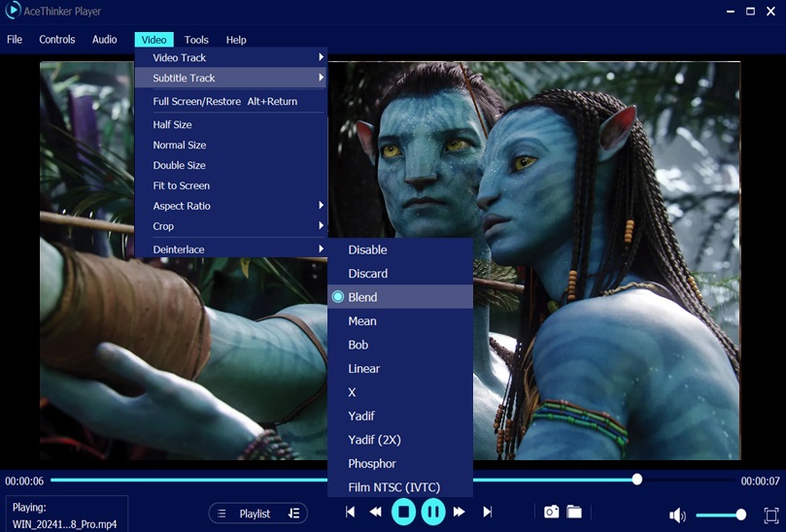Screen dimensions: 786x532
Task: Select Double Size video scaling
Action: 231,165
